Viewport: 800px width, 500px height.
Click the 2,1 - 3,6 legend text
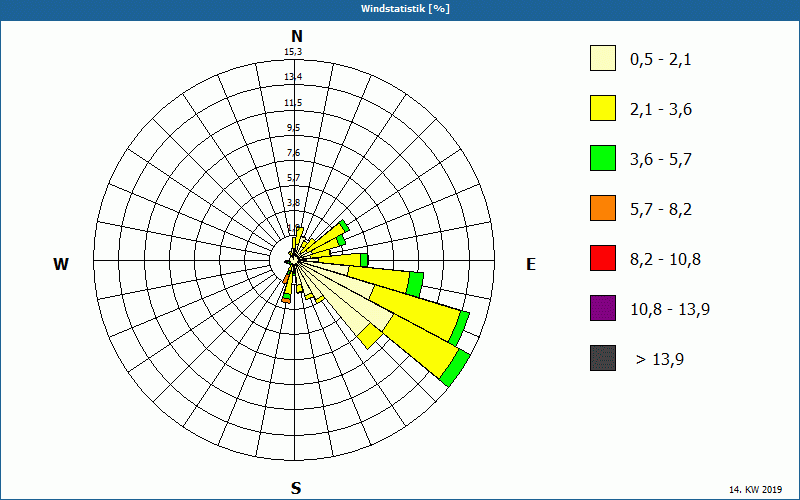point(661,110)
